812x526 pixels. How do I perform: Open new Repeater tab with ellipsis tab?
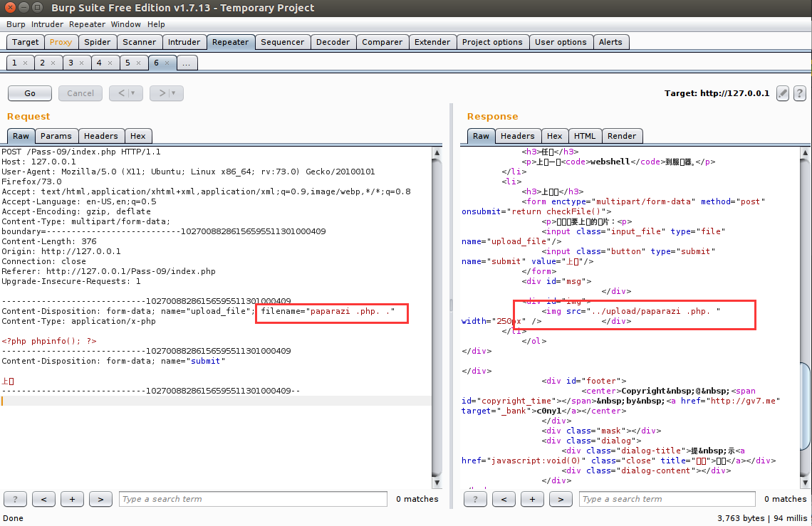[187, 63]
